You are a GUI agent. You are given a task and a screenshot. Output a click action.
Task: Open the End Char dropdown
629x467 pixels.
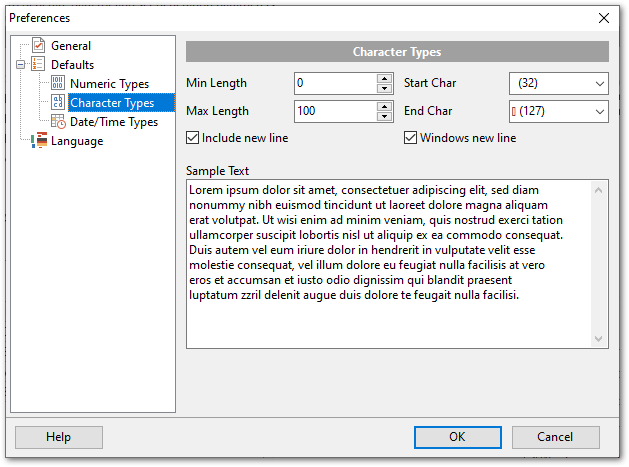tap(599, 111)
